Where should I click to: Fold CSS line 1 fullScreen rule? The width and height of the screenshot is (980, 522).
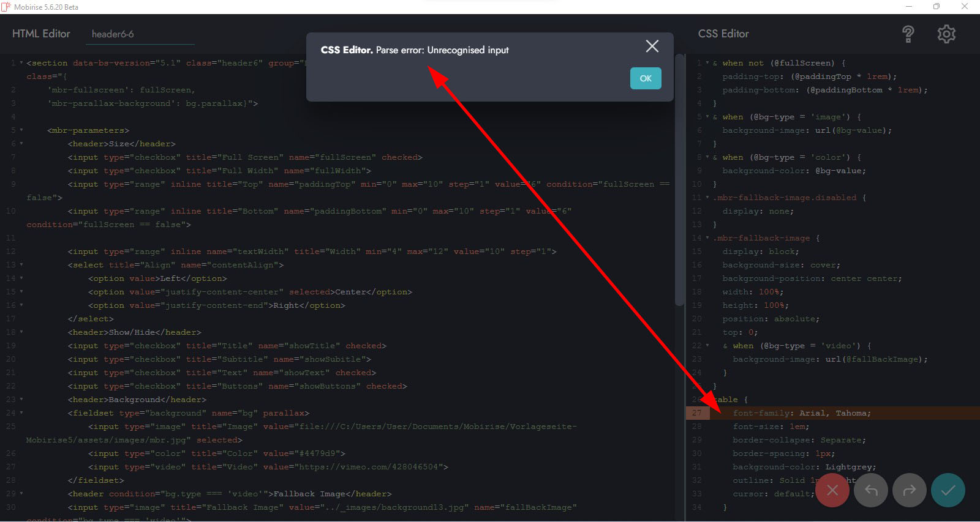(x=707, y=63)
